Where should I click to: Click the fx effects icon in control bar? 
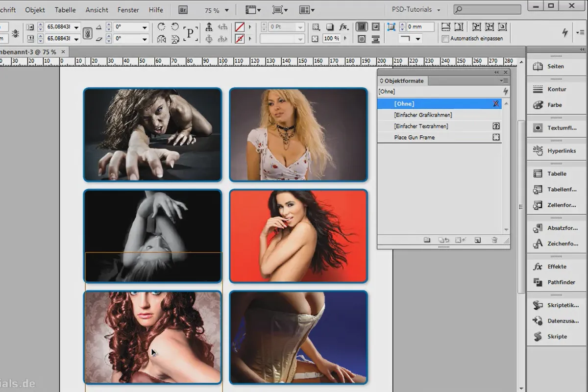[343, 27]
